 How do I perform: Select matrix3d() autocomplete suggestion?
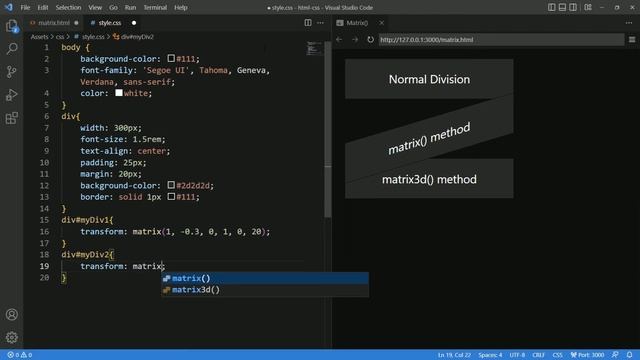coord(265,290)
